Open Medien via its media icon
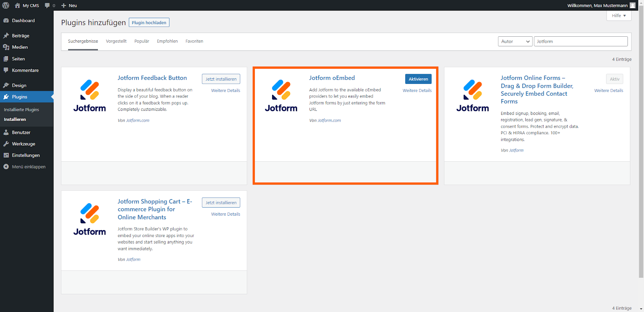This screenshot has height=312, width=644. [6, 47]
